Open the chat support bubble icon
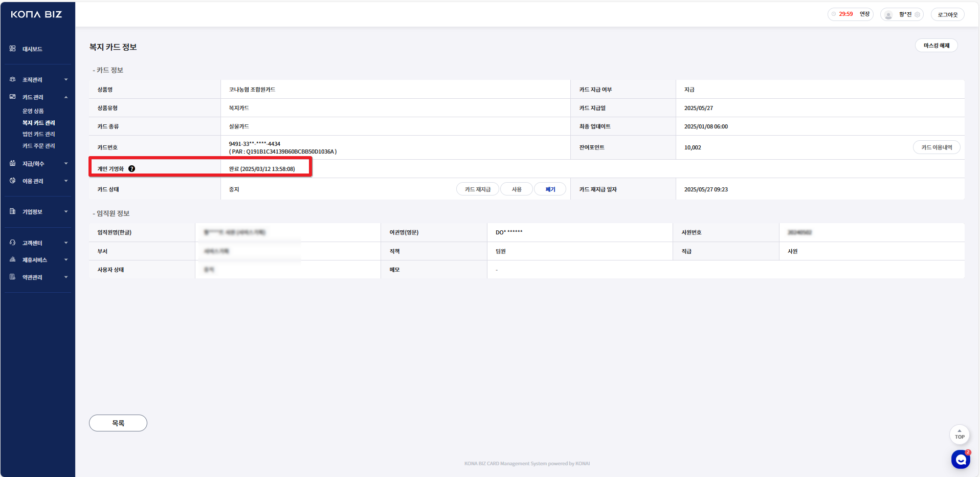Screen dimensions: 980x477 point(960,460)
